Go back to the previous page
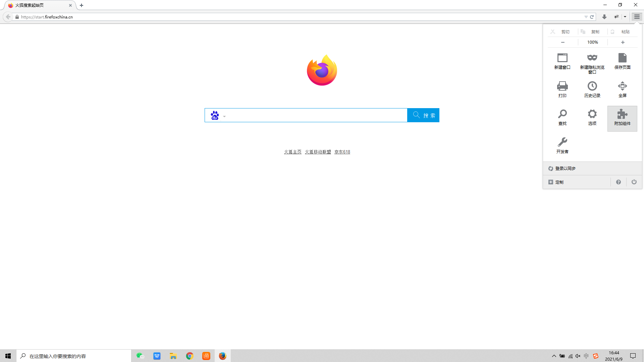This screenshot has width=644, height=362. click(8, 17)
